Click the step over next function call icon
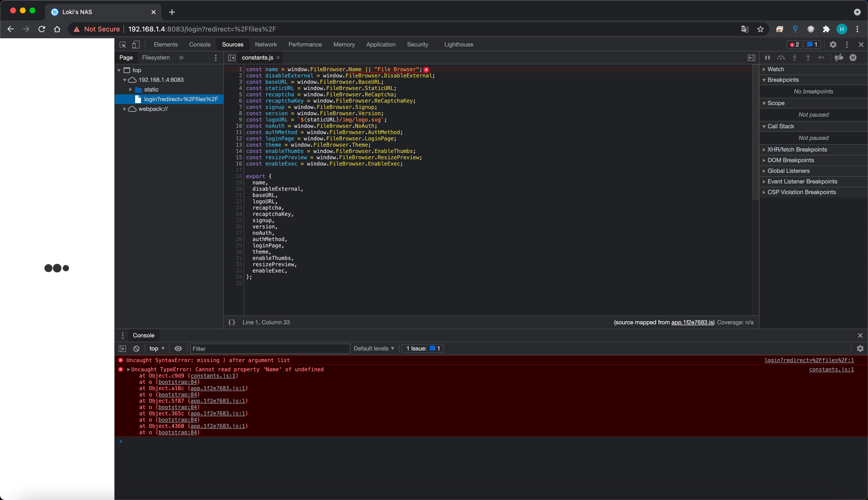The height and width of the screenshot is (500, 868). pos(781,58)
